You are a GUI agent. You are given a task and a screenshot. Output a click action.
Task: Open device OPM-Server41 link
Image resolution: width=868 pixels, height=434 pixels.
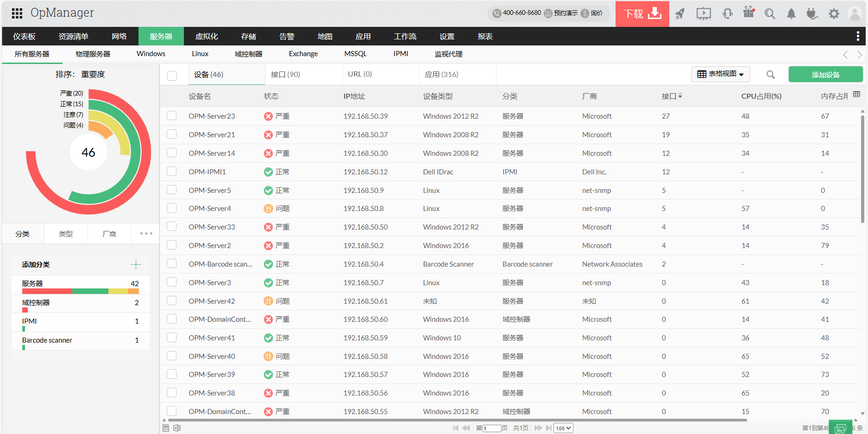point(212,338)
